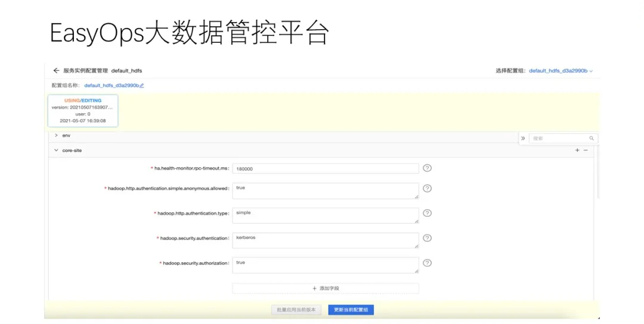Click the label hadoop.security.authorization

click(196, 263)
